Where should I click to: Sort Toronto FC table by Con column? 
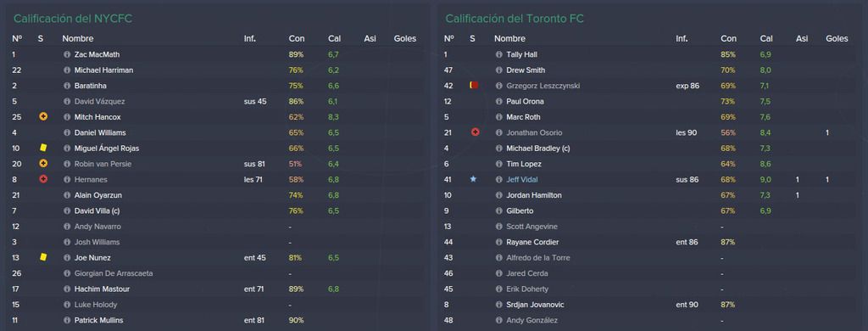tap(728, 39)
